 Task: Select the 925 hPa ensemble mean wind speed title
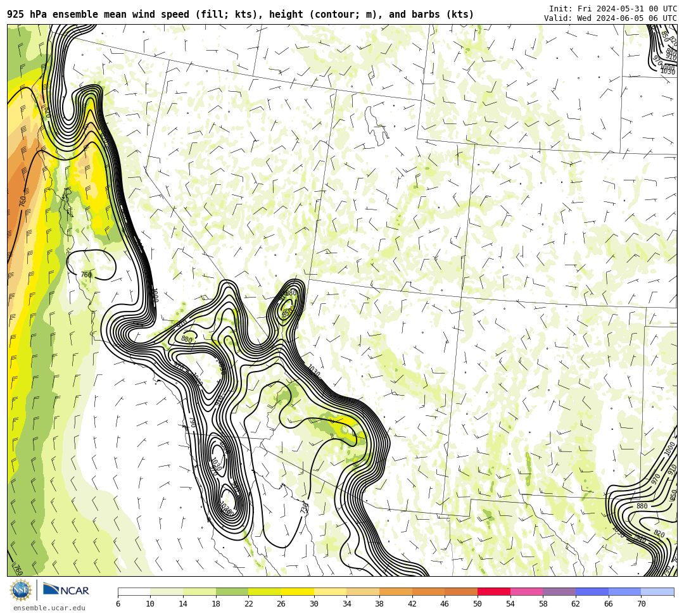(241, 15)
